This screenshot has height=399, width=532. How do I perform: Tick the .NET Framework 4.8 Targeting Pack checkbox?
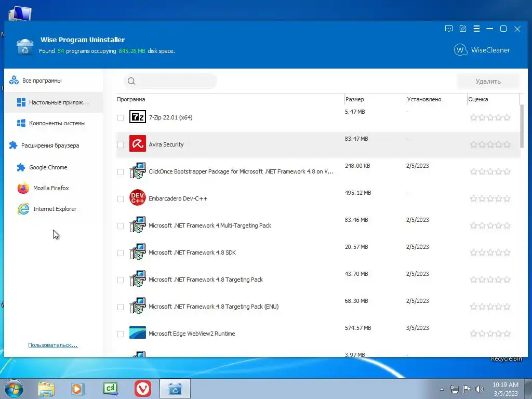(121, 280)
